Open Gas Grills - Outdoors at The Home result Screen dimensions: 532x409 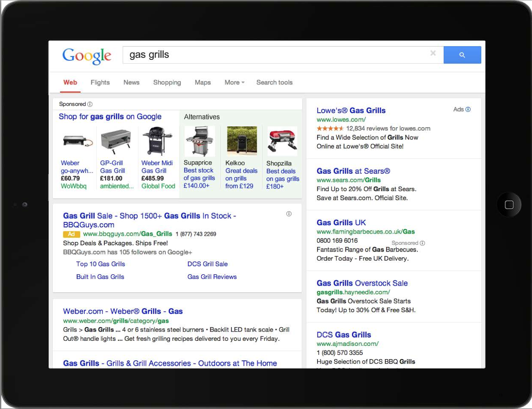pyautogui.click(x=170, y=363)
